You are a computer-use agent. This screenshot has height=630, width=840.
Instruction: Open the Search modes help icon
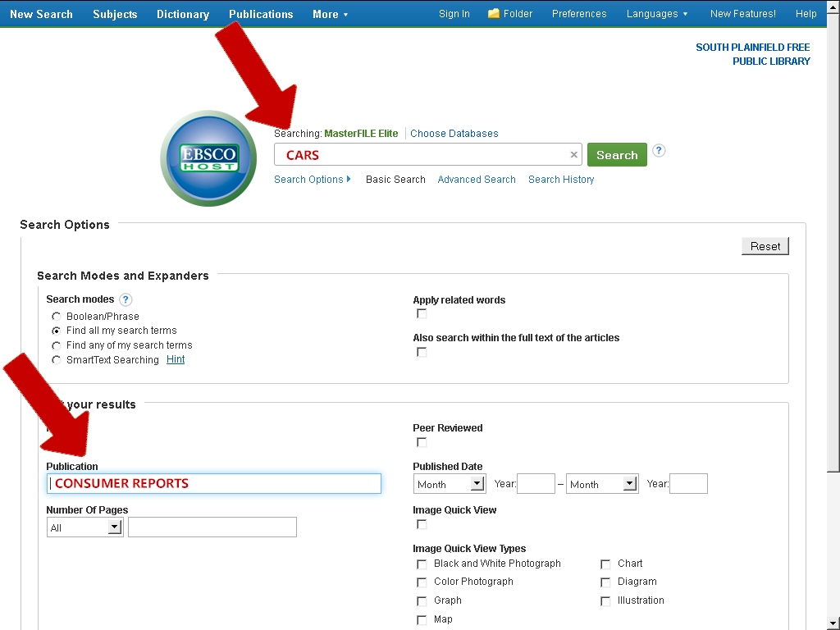(x=126, y=299)
